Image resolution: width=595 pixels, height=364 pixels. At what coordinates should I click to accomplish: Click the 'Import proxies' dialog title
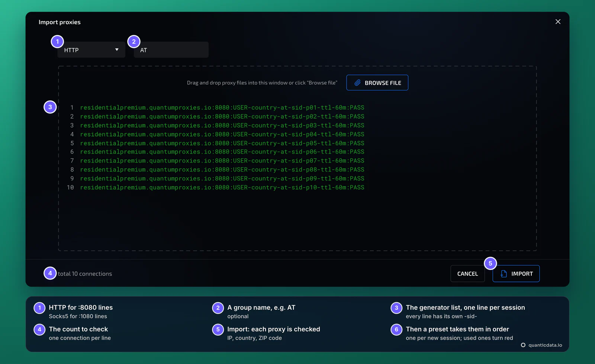(59, 22)
